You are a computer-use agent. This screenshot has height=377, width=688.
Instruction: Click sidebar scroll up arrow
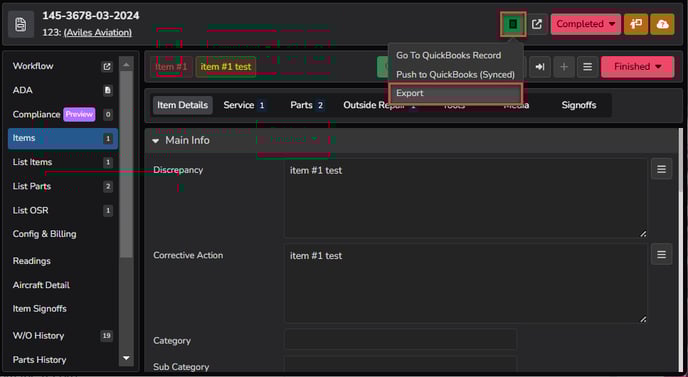coord(126,65)
